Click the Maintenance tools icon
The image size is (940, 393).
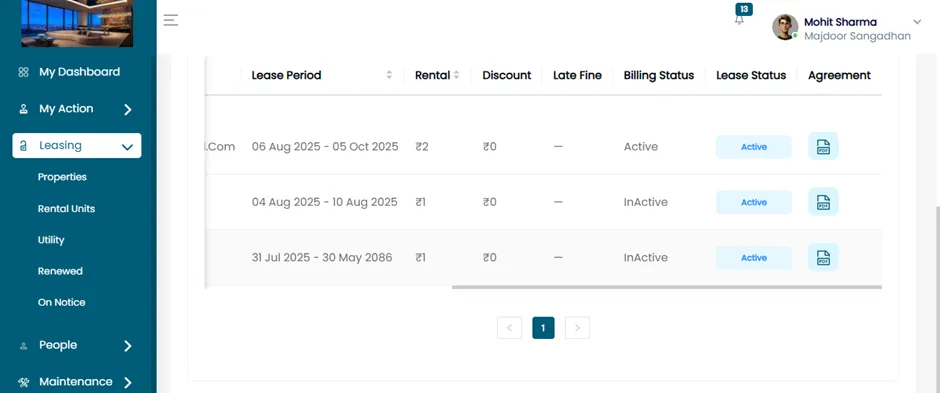pyautogui.click(x=23, y=382)
